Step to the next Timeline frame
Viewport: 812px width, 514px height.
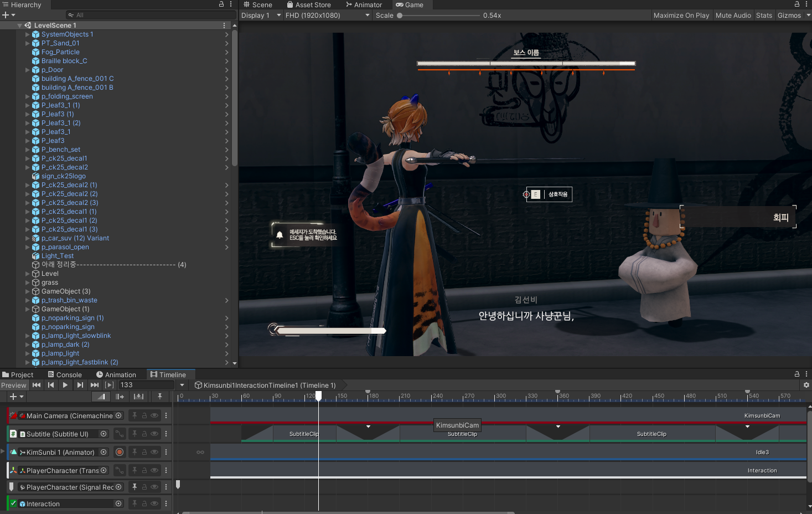point(80,385)
